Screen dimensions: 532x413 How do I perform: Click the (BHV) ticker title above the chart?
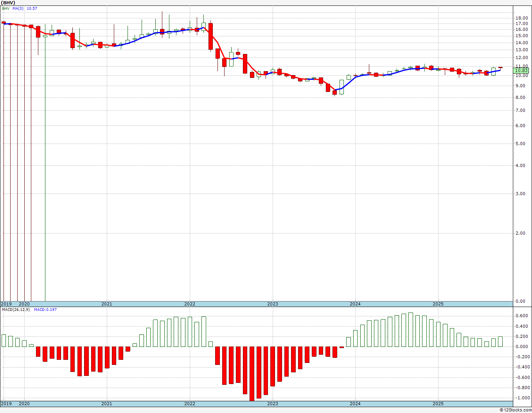(9, 3)
